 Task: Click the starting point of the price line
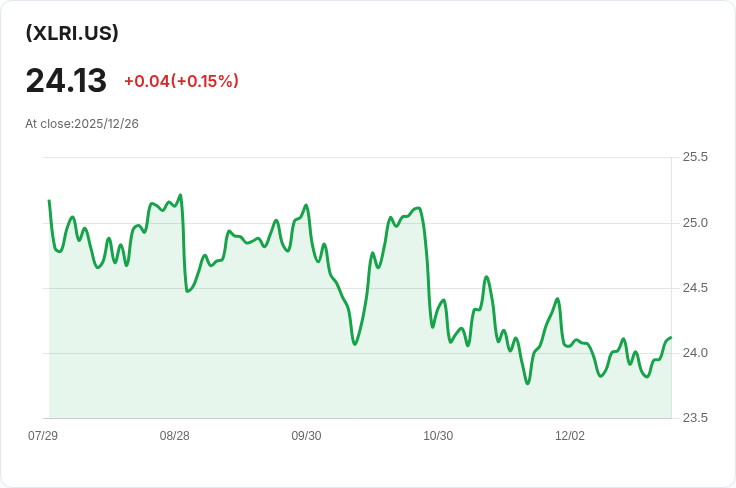pos(49,201)
